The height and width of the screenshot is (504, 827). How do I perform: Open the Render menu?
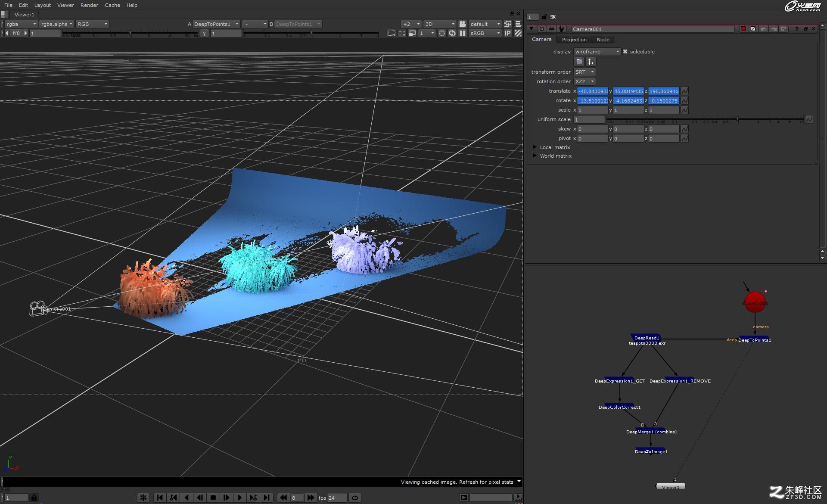[89, 5]
